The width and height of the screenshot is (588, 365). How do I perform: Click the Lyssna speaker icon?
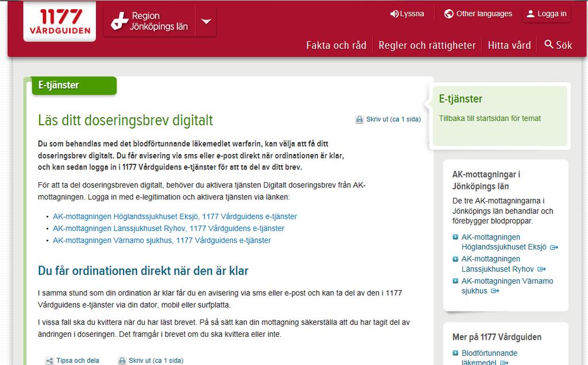[394, 14]
